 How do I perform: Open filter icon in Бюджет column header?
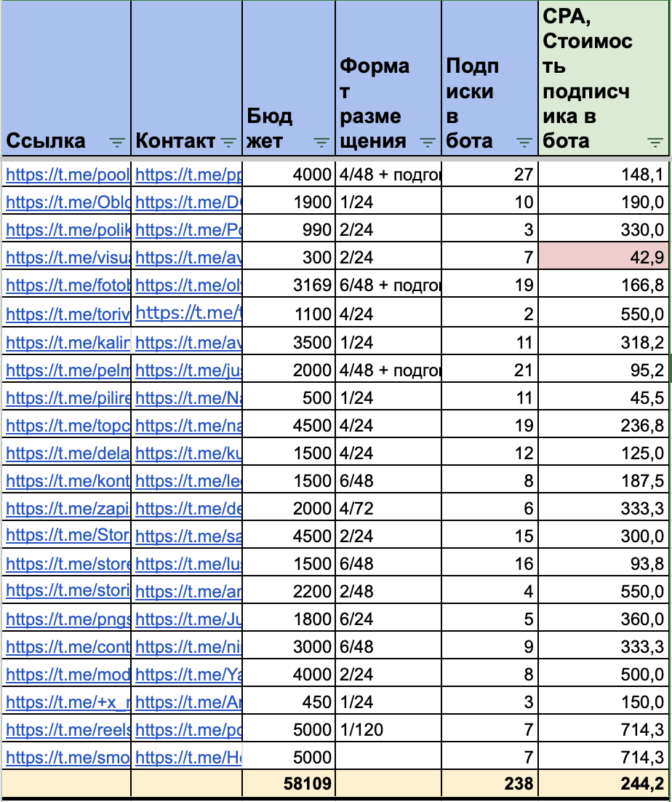click(x=321, y=142)
